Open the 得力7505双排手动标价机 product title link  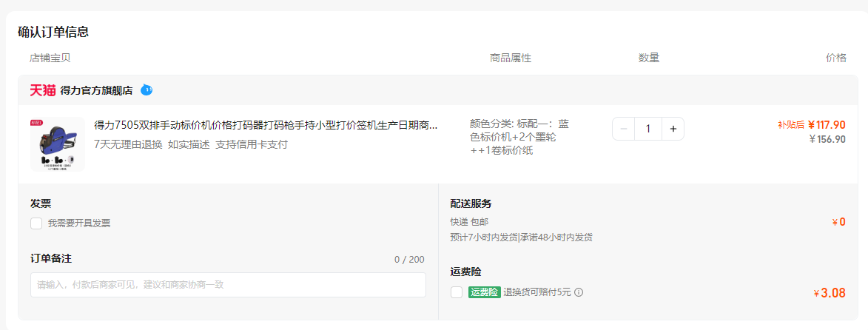(266, 125)
